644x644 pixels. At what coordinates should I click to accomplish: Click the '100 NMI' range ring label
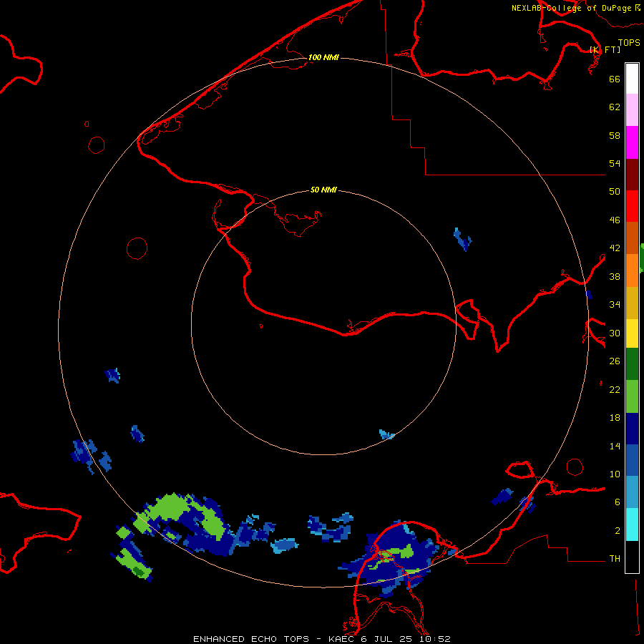tap(323, 57)
